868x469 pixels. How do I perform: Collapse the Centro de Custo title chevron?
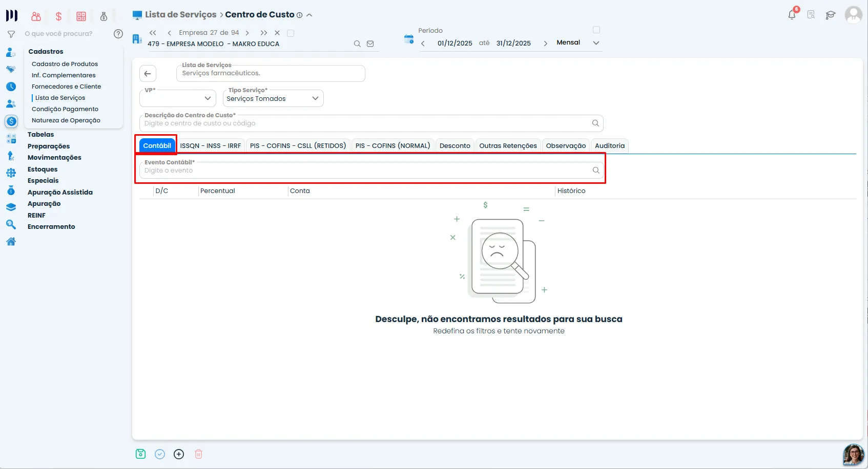point(309,15)
